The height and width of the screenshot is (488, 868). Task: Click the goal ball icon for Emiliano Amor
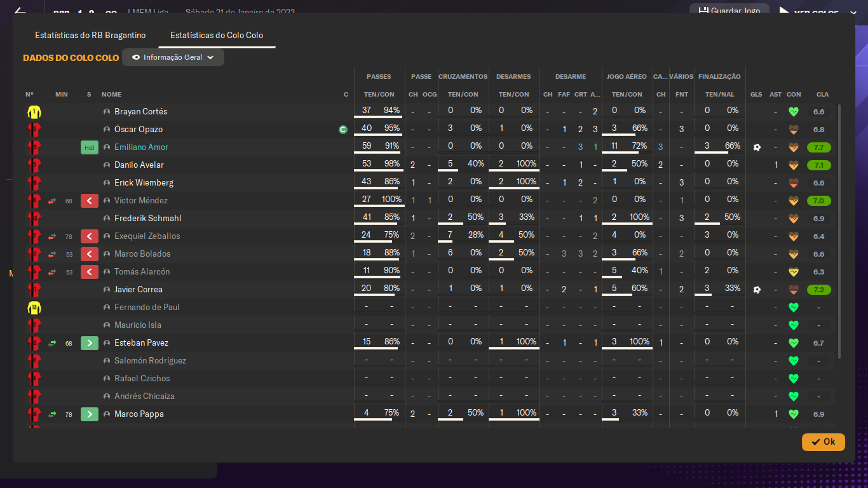pyautogui.click(x=756, y=147)
